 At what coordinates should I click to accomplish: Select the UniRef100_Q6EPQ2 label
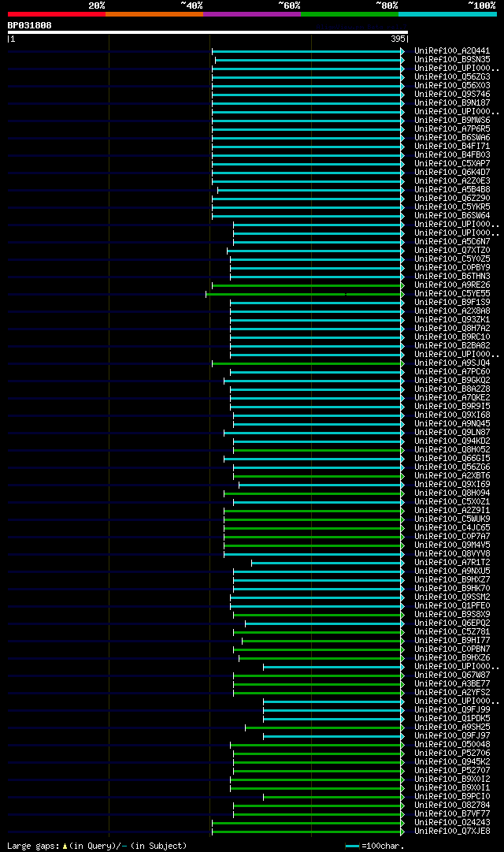(x=452, y=623)
